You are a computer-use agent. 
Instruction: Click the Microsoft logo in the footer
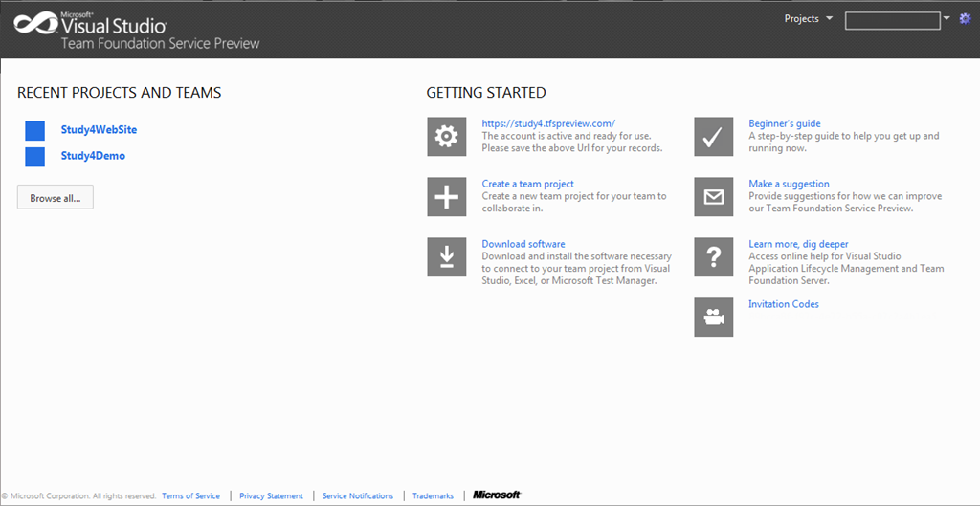point(497,495)
